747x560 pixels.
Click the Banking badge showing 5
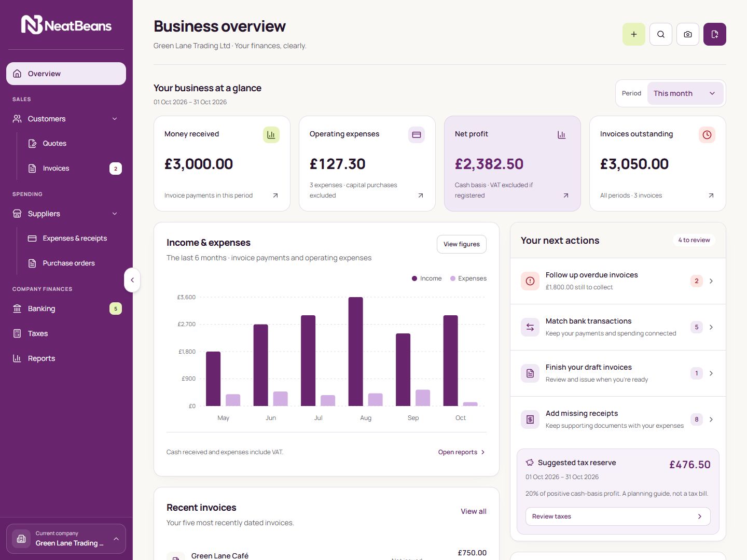(116, 309)
